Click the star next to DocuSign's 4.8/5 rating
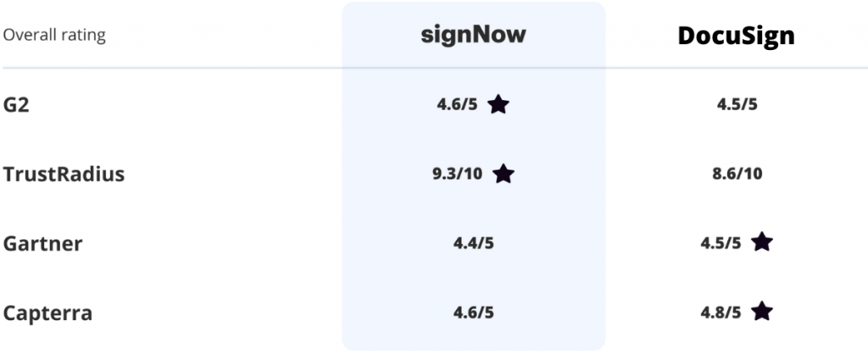Screen dimensions: 868x355 point(762,312)
